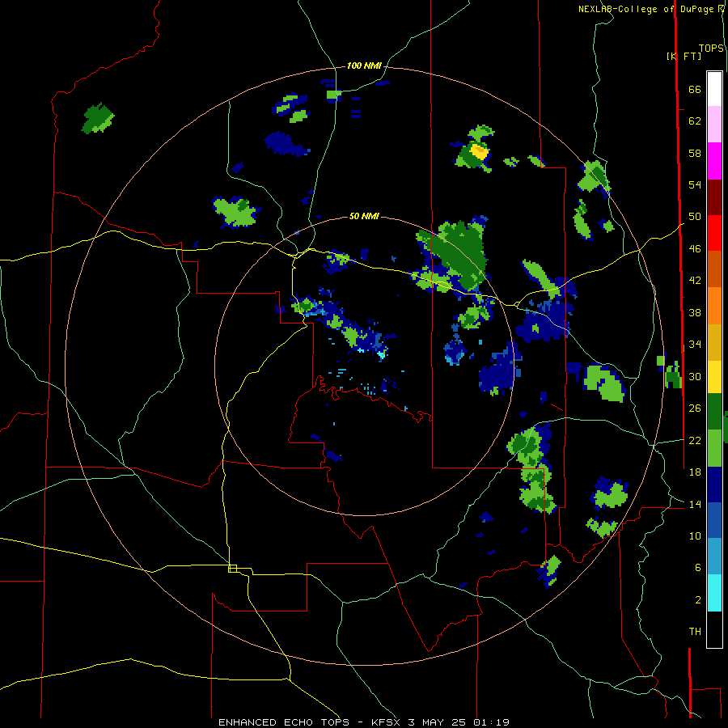The width and height of the screenshot is (728, 728).
Task: Select the dark red swatch beside 54
Action: coord(714,197)
